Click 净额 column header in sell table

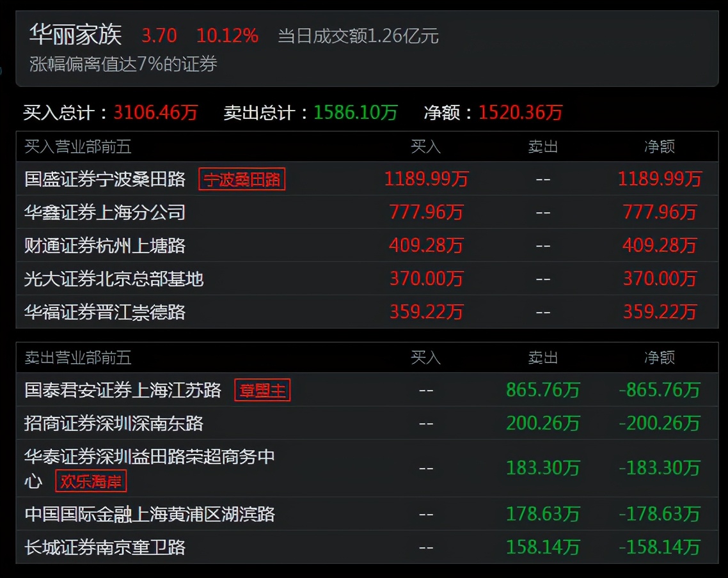[660, 357]
